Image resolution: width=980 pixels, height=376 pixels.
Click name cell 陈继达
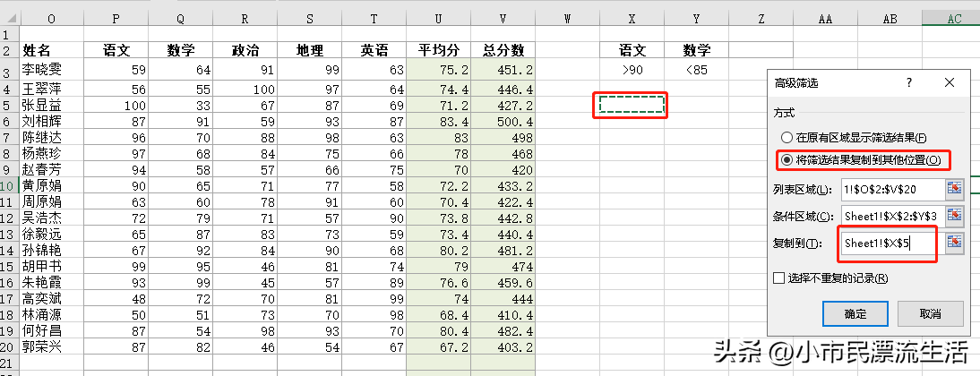[51, 137]
